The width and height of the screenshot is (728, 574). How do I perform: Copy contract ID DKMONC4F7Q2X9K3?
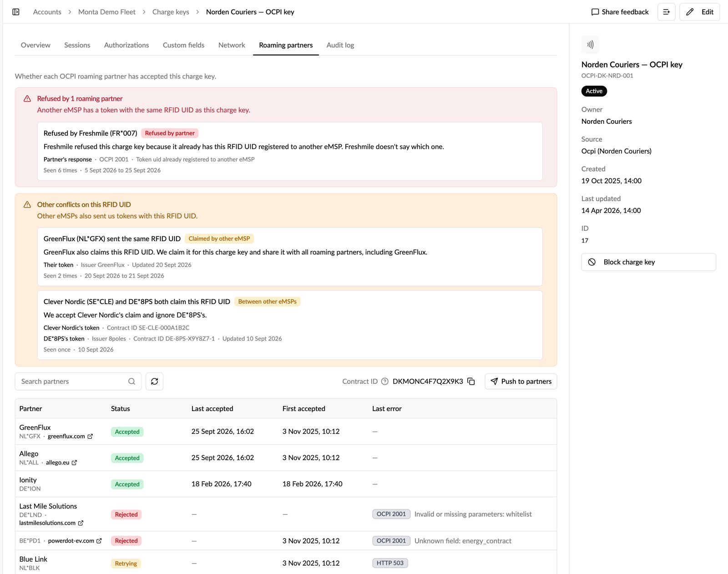(471, 381)
